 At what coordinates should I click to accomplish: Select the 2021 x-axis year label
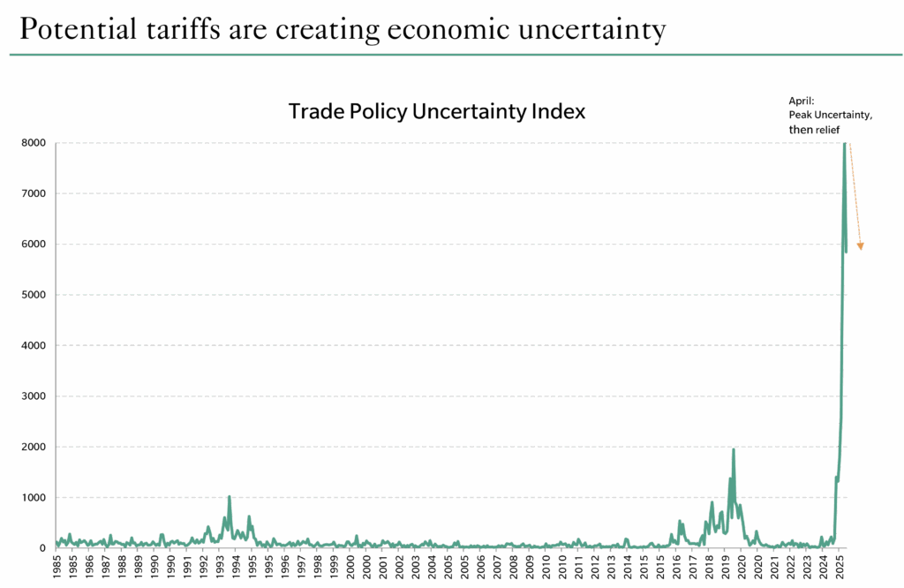775,567
